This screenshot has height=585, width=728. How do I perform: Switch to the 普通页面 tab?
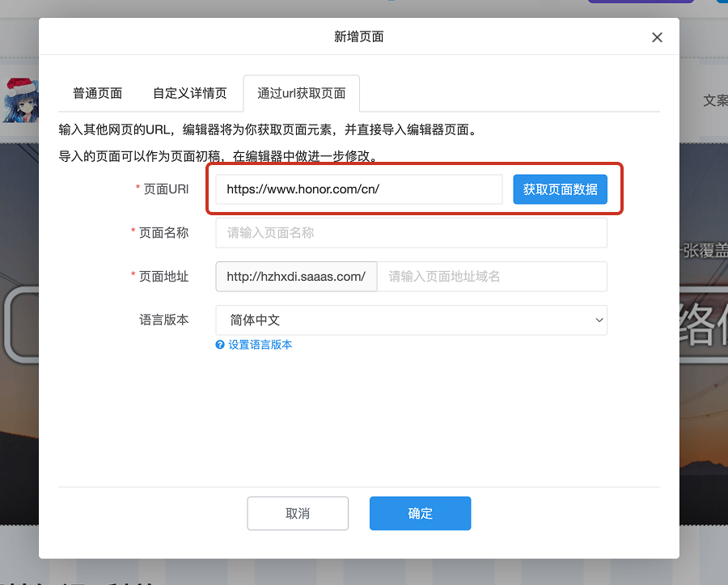point(97,93)
